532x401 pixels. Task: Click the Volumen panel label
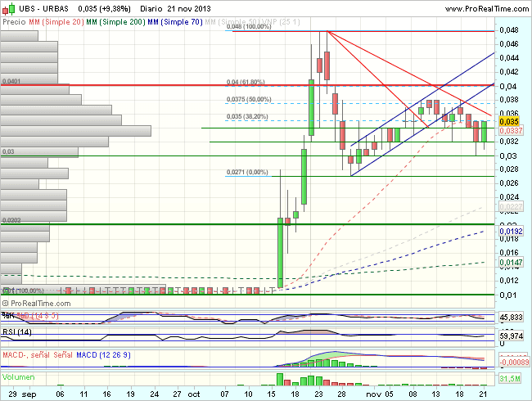click(x=20, y=377)
